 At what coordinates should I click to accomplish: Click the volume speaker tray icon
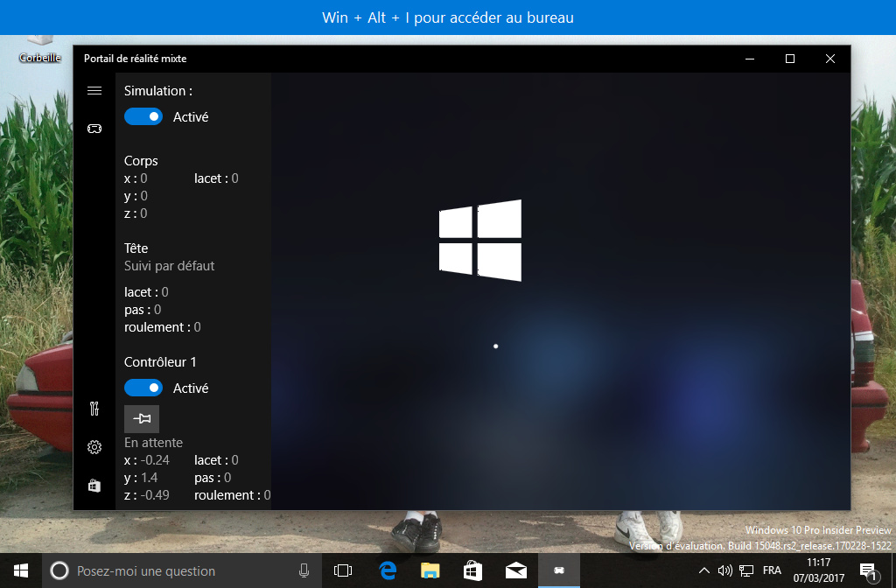tap(725, 570)
